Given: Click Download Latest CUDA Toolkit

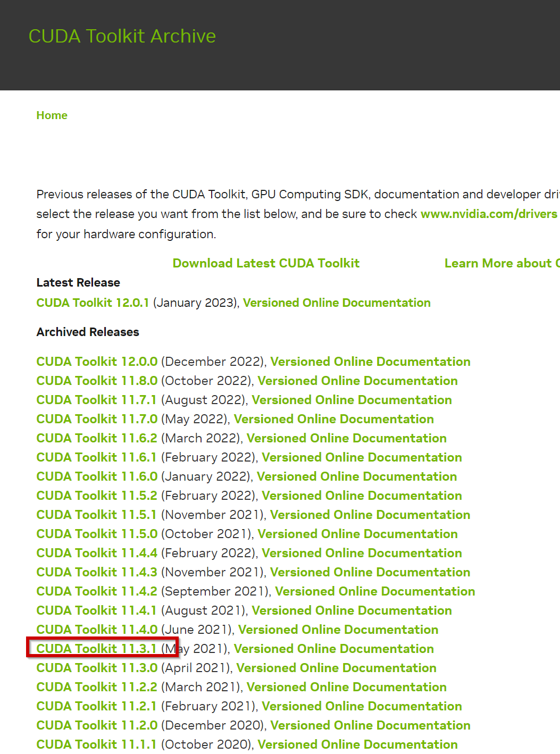Looking at the screenshot, I should tap(266, 263).
